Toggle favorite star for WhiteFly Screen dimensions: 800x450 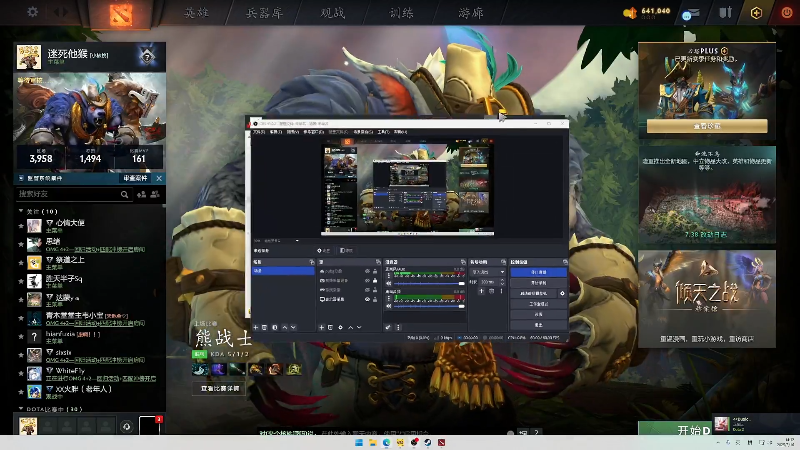pyautogui.click(x=21, y=373)
